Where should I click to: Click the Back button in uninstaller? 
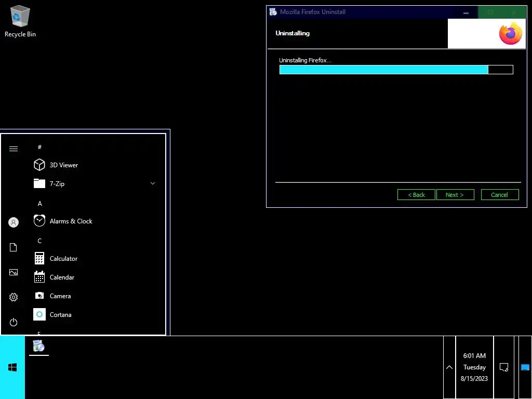416,195
